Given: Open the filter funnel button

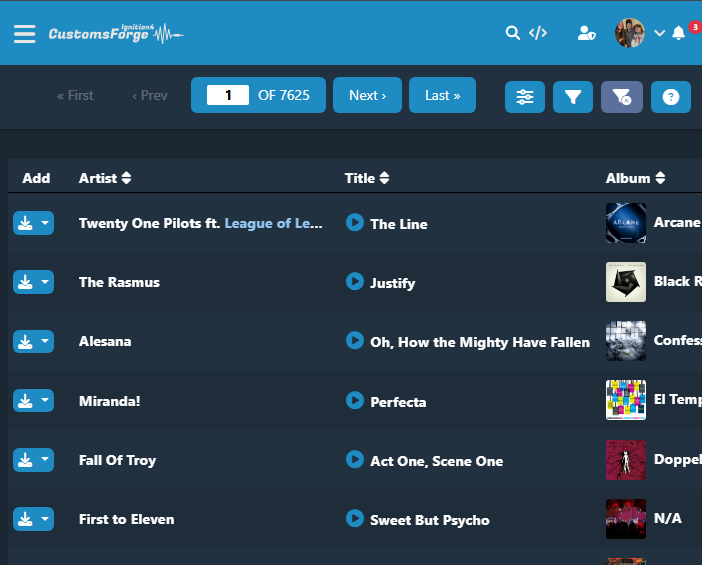Looking at the screenshot, I should pyautogui.click(x=573, y=97).
